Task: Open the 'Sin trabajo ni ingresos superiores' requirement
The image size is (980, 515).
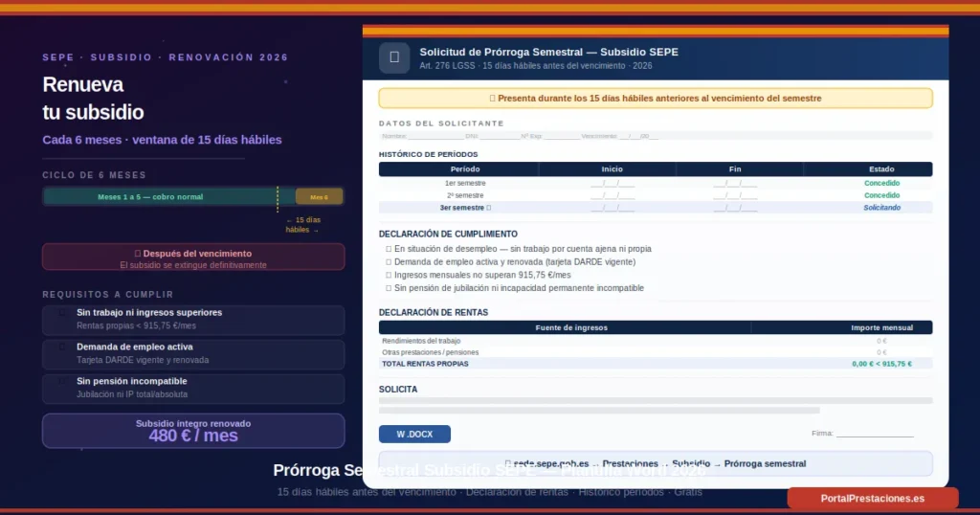Action: coord(193,320)
